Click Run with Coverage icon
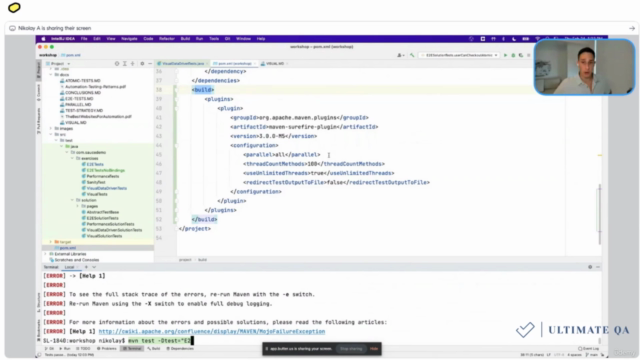The image size is (640, 360). pyautogui.click(x=521, y=55)
